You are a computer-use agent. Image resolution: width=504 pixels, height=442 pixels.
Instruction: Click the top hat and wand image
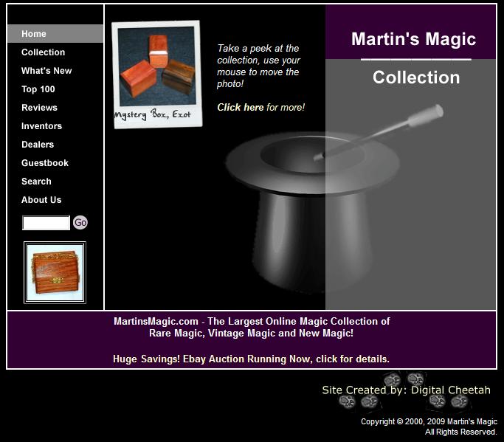pos(334,199)
